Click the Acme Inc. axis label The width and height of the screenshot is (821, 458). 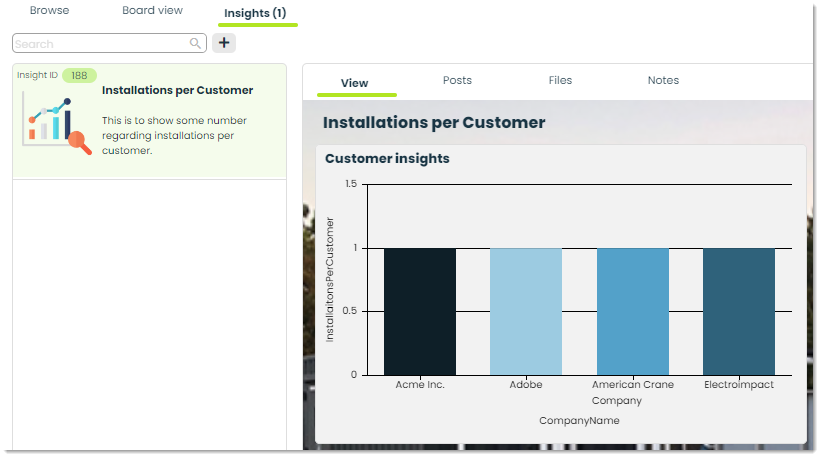pos(420,385)
